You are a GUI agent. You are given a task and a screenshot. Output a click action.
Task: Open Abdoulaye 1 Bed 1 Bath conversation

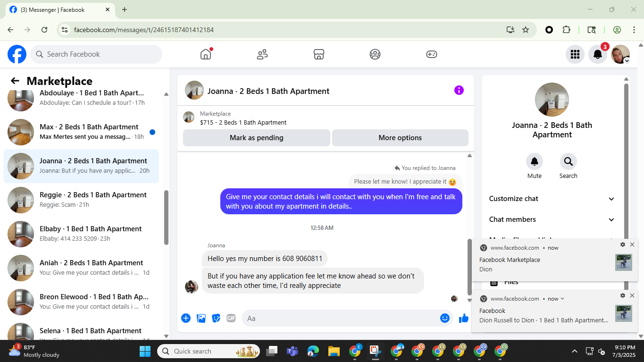(81, 98)
